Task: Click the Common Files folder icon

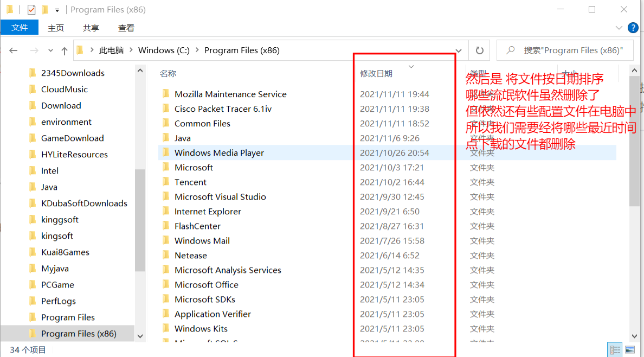Action: pos(166,123)
